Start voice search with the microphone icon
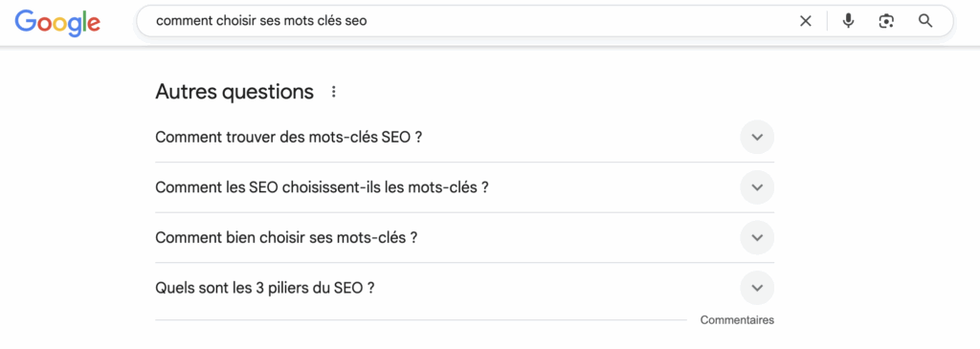Viewport: 980px width, 349px height. pyautogui.click(x=848, y=21)
